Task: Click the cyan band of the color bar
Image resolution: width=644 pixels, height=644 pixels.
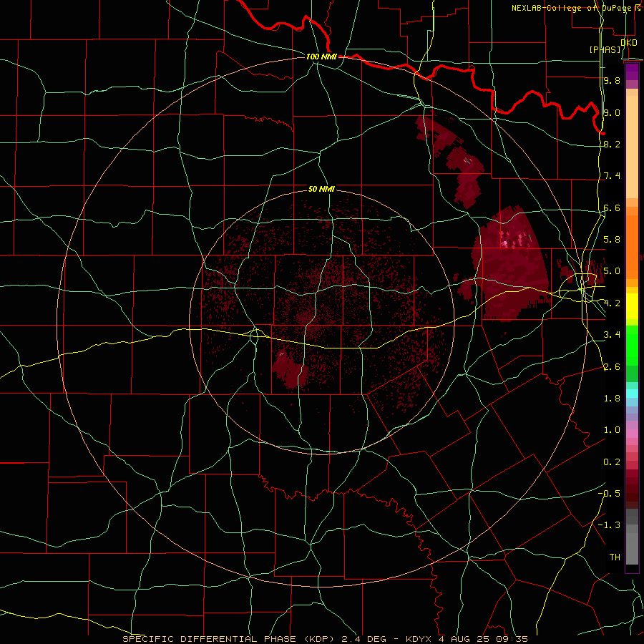Action: point(632,394)
